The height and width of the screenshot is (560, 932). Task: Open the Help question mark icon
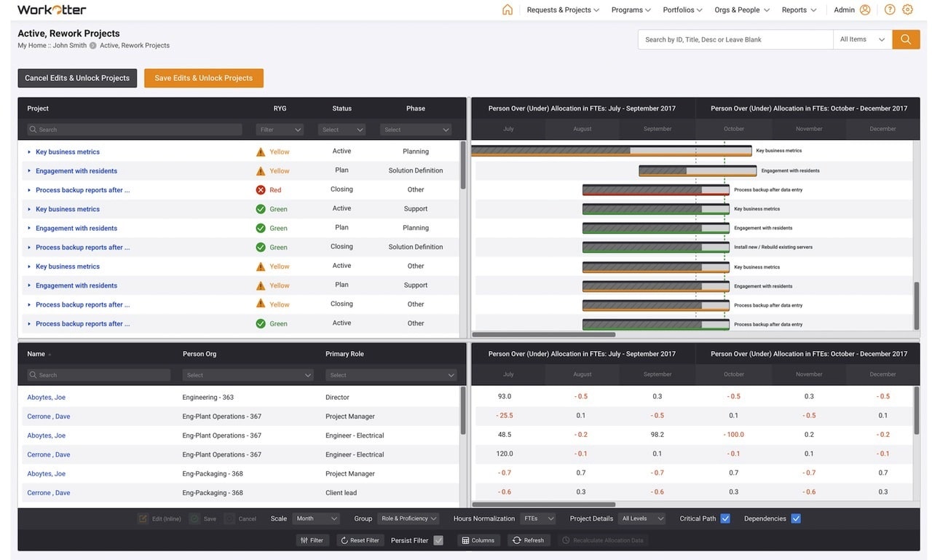click(x=890, y=10)
